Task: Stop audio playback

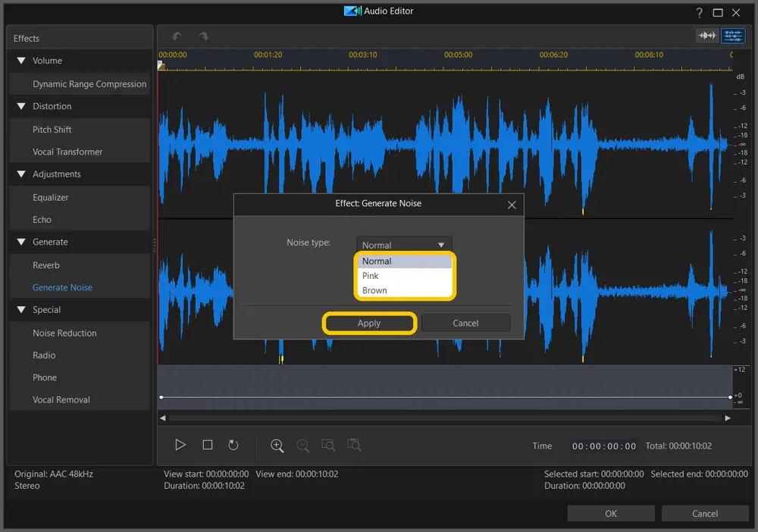Action: pos(208,445)
